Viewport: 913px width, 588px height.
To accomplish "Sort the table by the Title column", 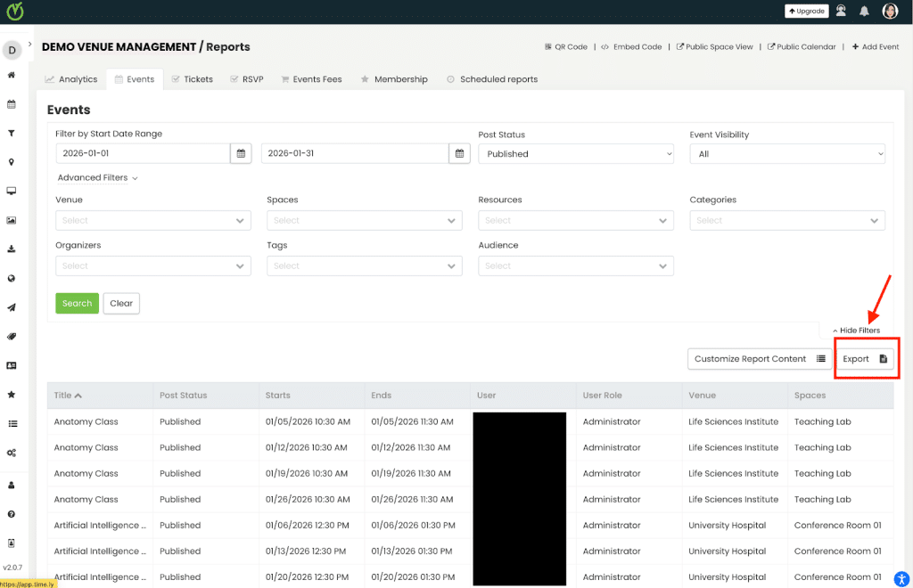I will tap(69, 395).
